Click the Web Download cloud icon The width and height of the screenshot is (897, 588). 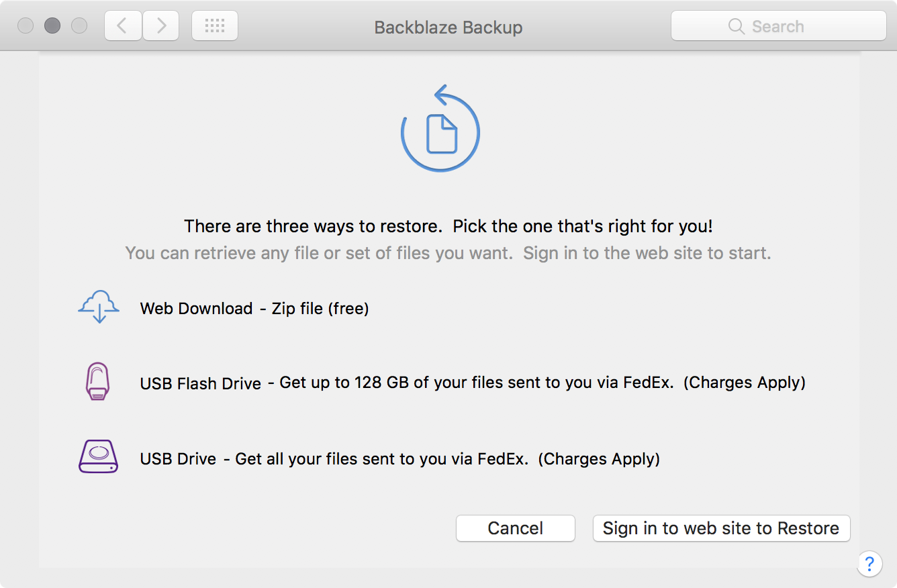click(x=99, y=307)
